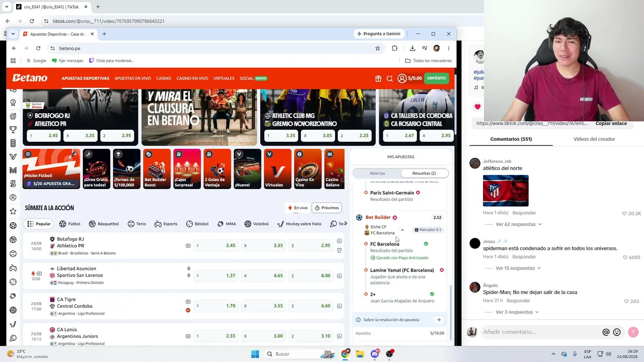Open the jersey icon for Botafogo RJ match
Viewport: 644px width, 362px height.
click(339, 250)
